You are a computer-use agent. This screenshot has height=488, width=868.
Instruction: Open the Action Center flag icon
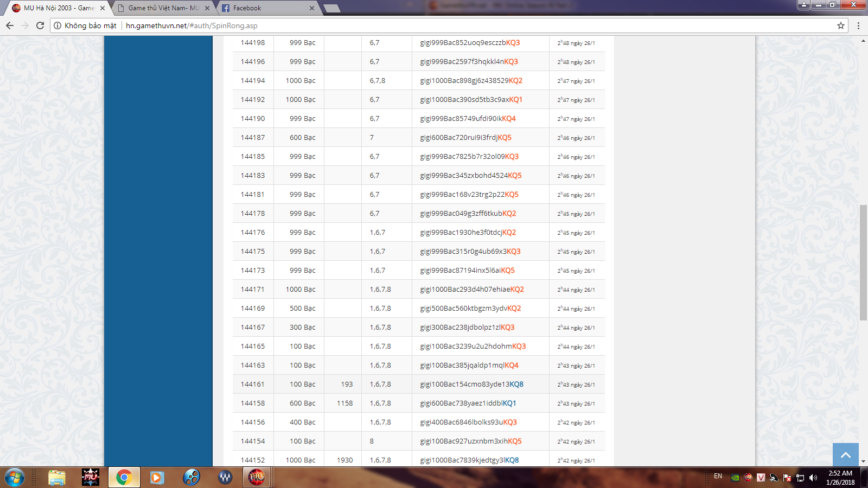[787, 478]
